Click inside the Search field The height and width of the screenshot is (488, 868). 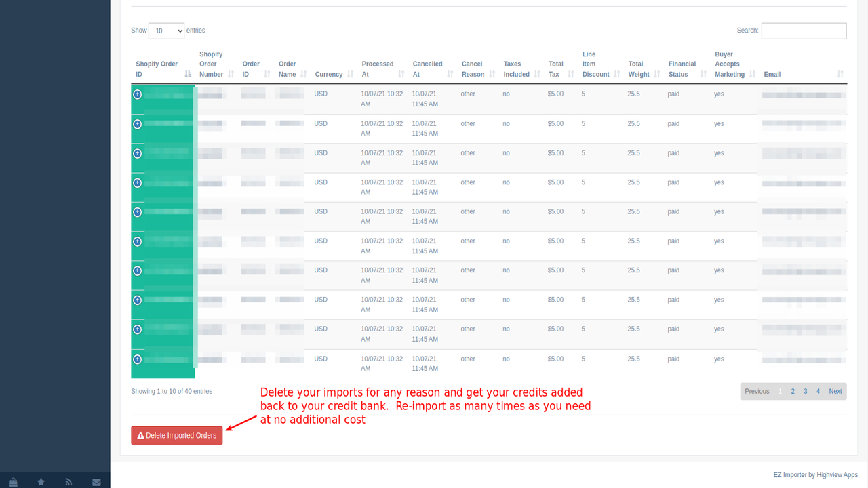pos(804,30)
